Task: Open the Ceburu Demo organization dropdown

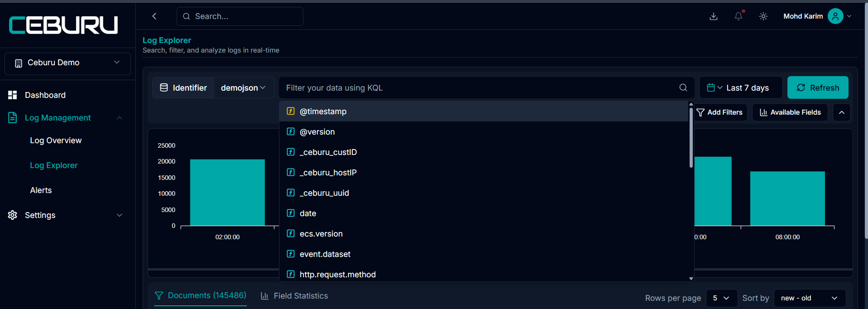Action: 67,63
